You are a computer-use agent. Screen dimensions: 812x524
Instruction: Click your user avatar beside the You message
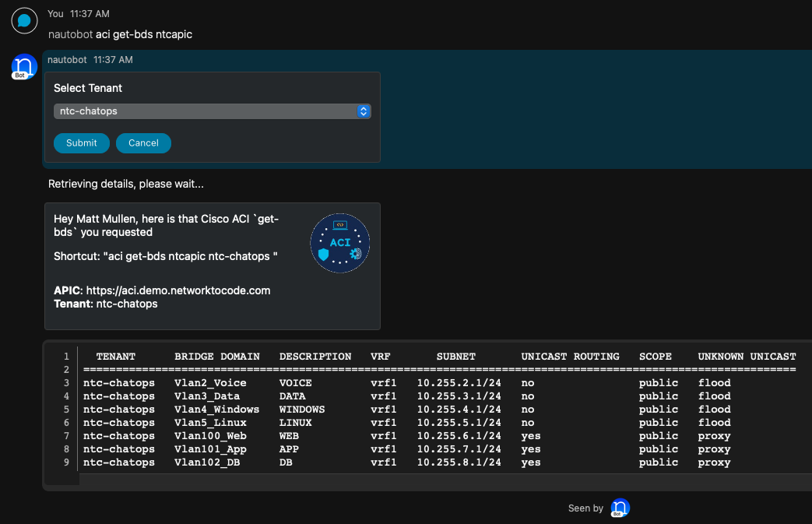(x=24, y=20)
